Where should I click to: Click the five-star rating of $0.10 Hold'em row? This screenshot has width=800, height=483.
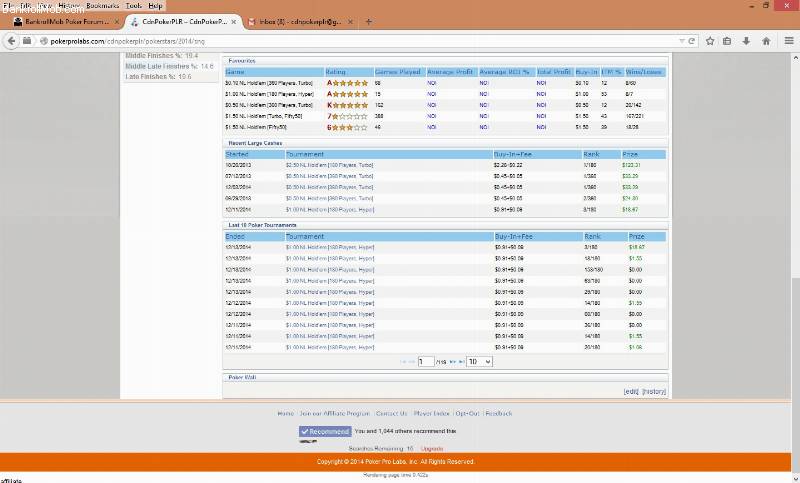pyautogui.click(x=350, y=83)
